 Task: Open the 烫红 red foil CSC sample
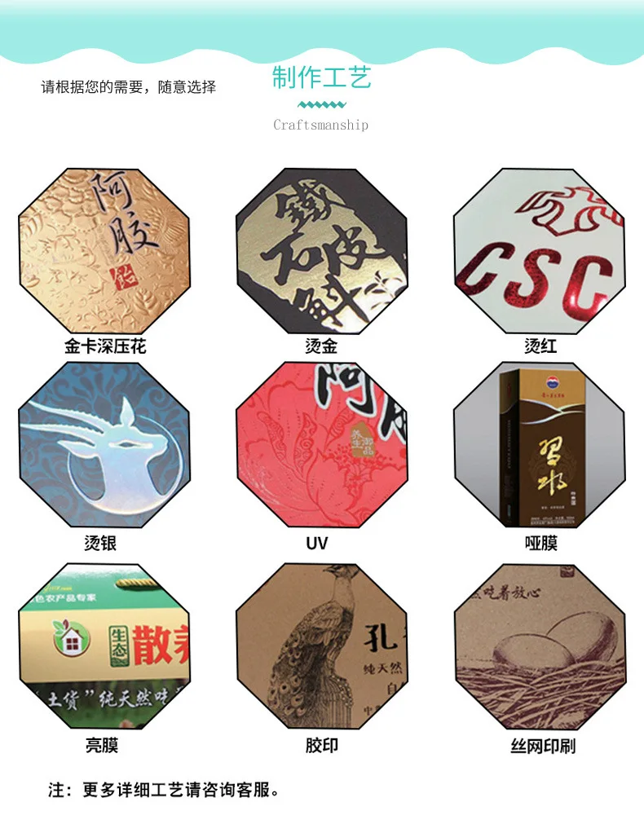(x=540, y=251)
